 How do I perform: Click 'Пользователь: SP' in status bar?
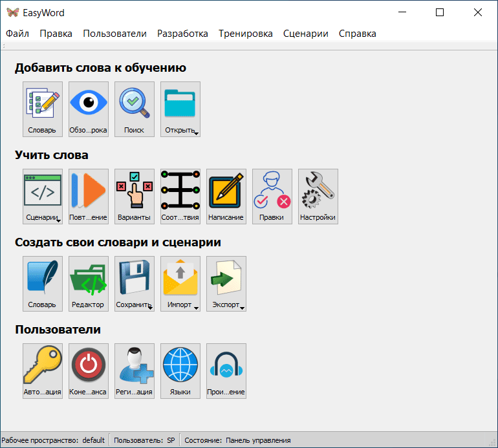pyautogui.click(x=144, y=440)
